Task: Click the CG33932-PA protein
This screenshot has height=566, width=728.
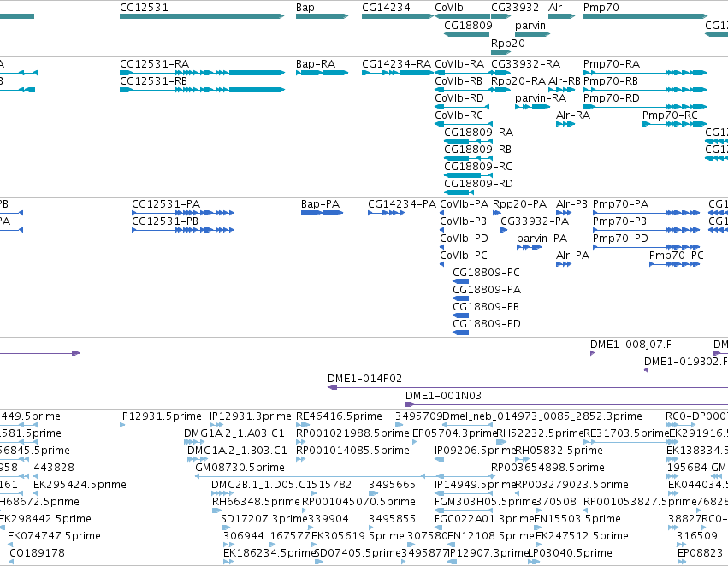Action: click(x=535, y=221)
